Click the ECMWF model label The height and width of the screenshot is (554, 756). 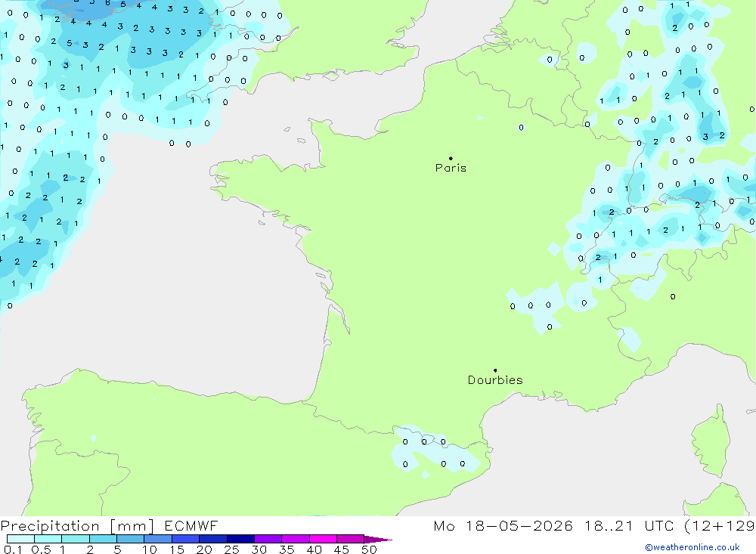click(x=191, y=525)
